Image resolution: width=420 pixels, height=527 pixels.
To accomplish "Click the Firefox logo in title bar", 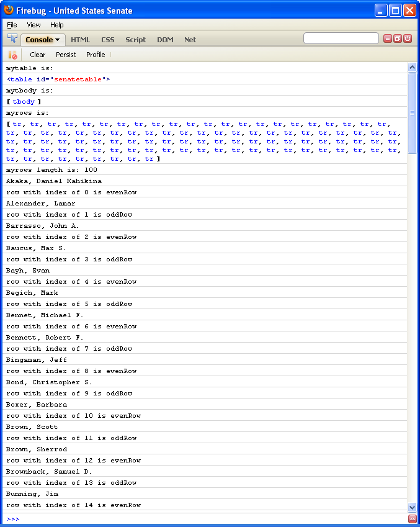I will click(9, 10).
